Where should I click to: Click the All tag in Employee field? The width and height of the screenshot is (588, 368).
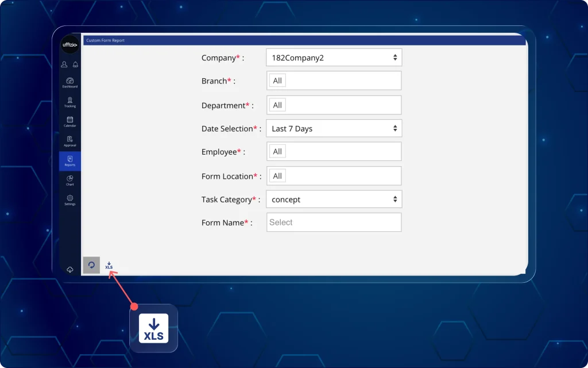(277, 151)
